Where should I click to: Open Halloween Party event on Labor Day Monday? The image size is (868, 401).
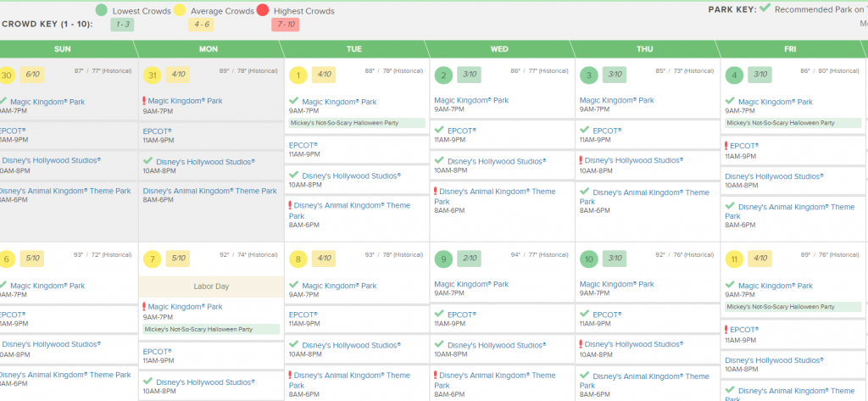click(x=211, y=329)
